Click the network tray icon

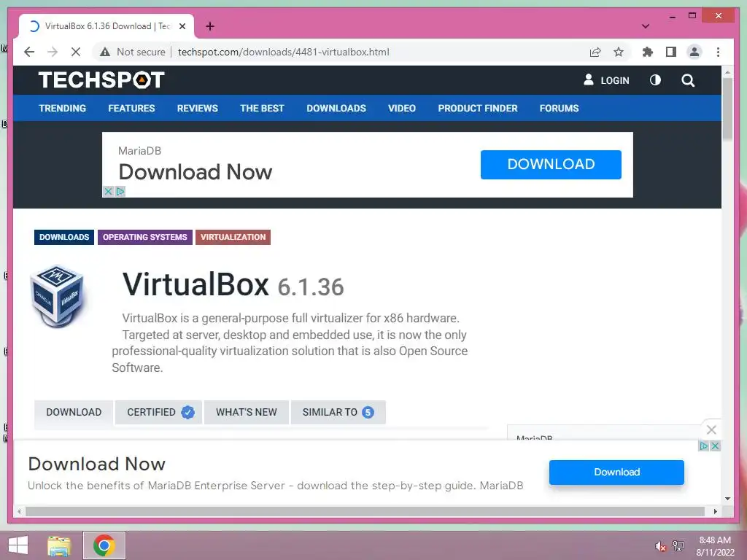(x=678, y=546)
